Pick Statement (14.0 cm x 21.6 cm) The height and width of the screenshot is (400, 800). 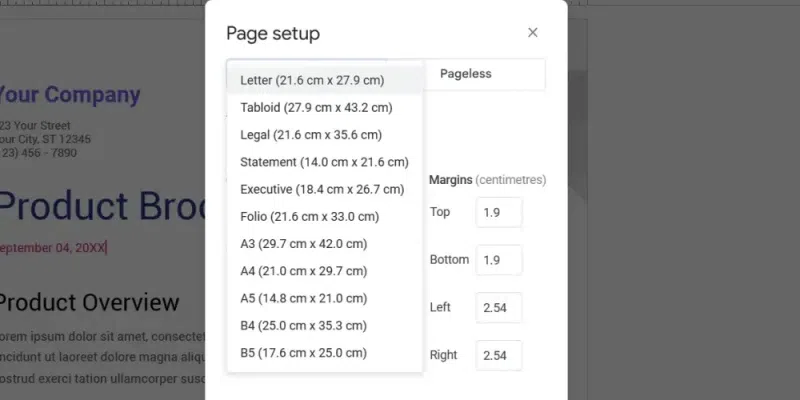(x=325, y=162)
